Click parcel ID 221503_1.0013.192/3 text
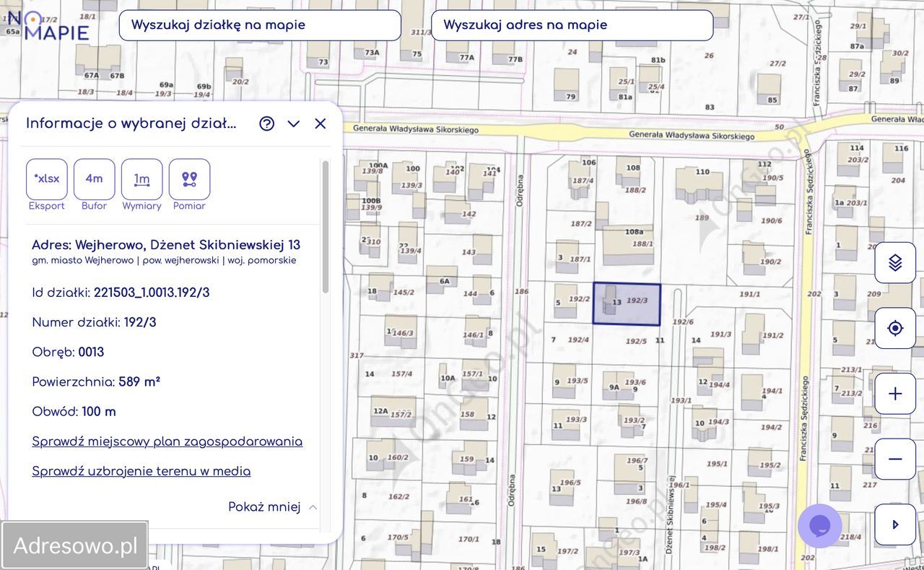 (x=152, y=293)
